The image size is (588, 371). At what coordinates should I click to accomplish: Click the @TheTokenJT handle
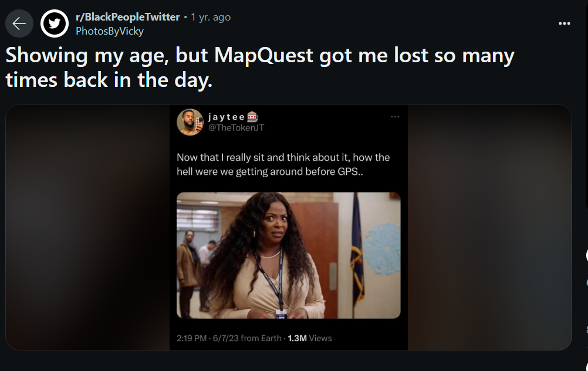click(x=236, y=127)
